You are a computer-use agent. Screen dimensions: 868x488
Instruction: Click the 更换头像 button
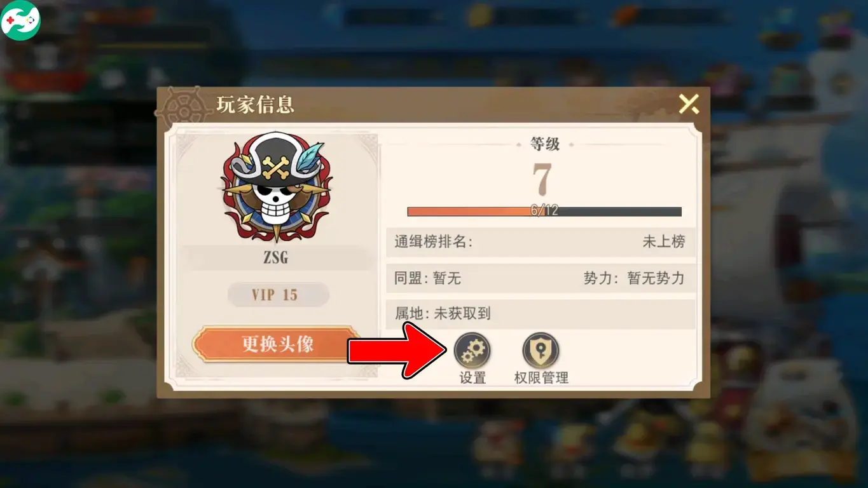(277, 344)
